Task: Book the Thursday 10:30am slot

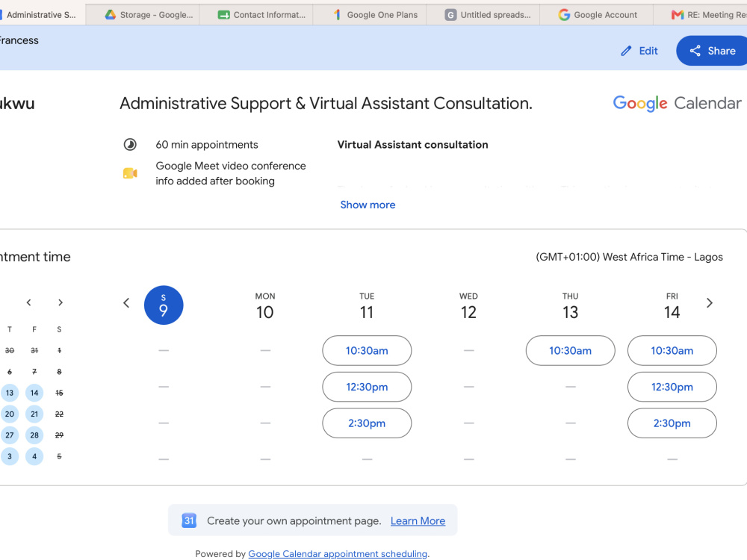Action: (x=570, y=350)
